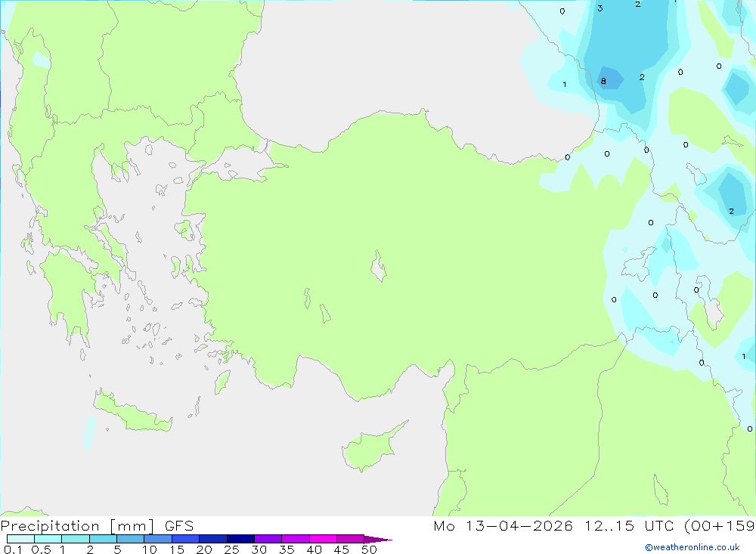Select the 15–20 mm legend color swatch

click(186, 539)
